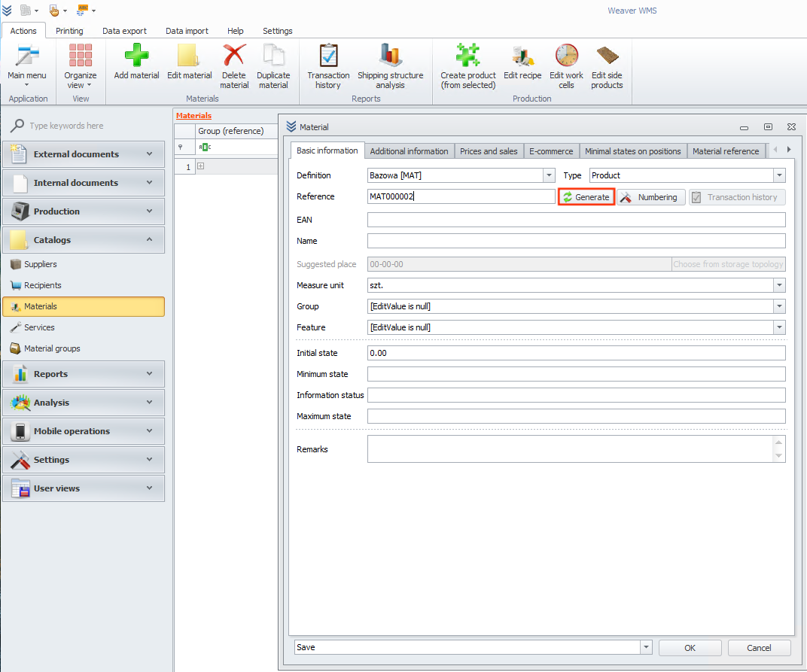
Task: Click the Edit side products icon
Action: [x=607, y=55]
